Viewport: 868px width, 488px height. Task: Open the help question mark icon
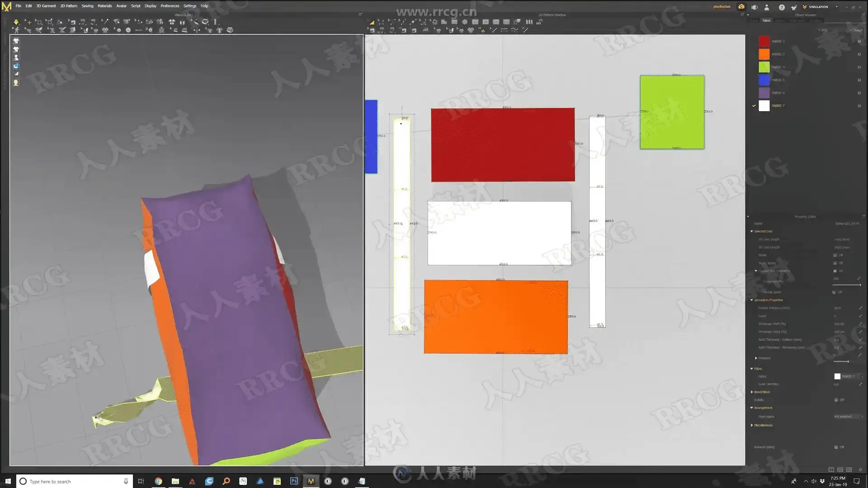781,7
